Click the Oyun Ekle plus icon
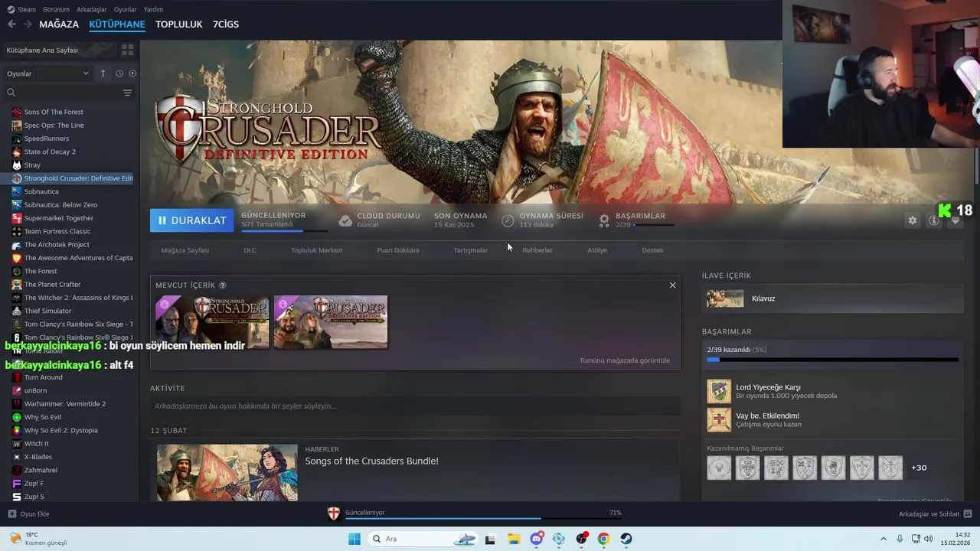980x551 pixels. (x=11, y=514)
